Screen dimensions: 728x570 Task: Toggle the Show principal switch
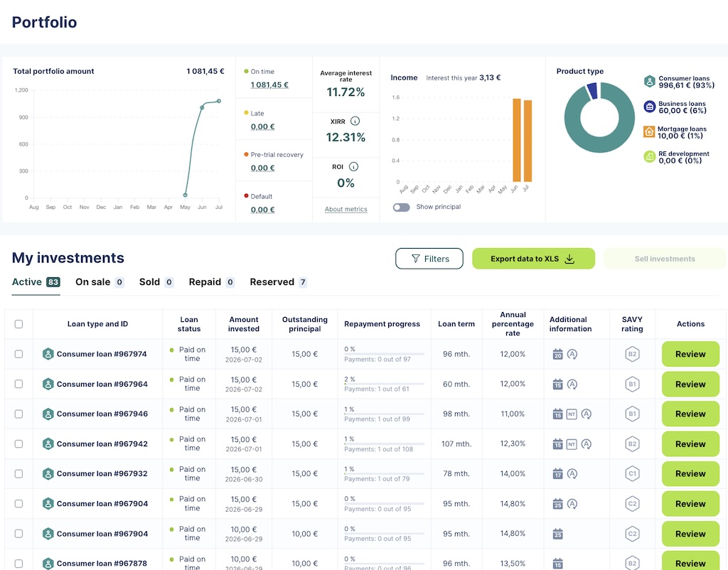tap(402, 208)
